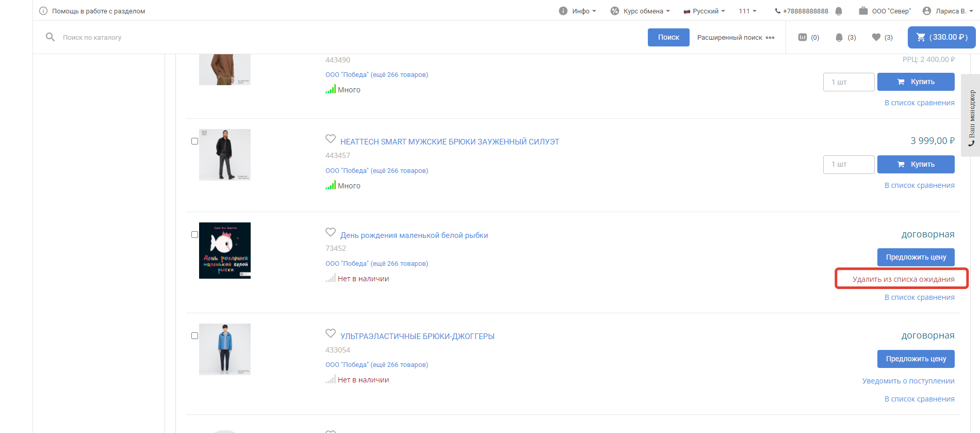Tick checkbox for БРЮКИ-ДЖОГГЕРЫ product
Image resolution: width=980 pixels, height=433 pixels.
(194, 336)
